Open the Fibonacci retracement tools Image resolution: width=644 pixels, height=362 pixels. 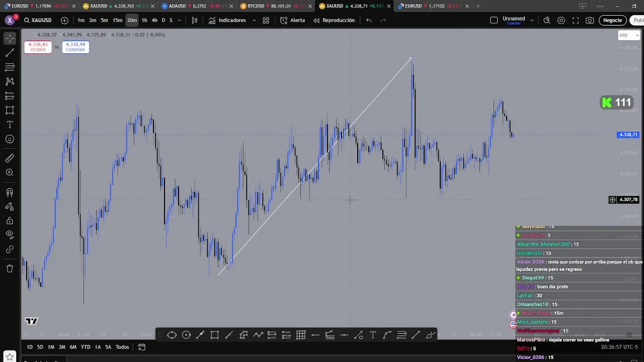coord(10,67)
